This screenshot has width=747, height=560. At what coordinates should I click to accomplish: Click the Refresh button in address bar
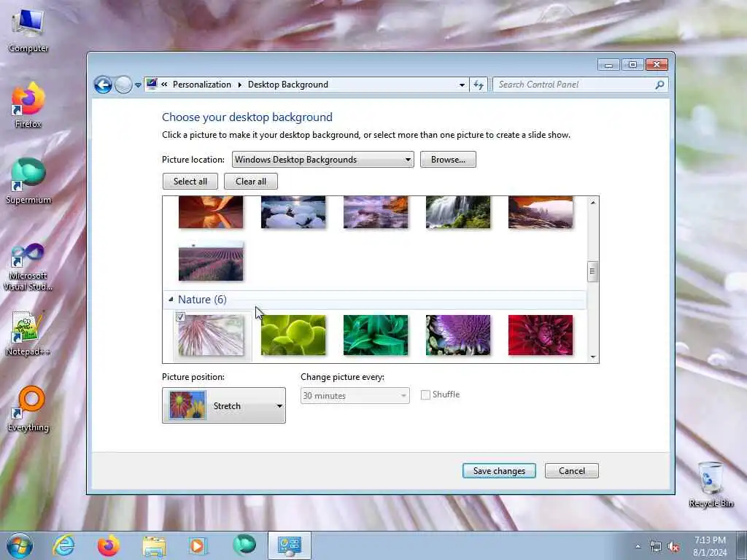click(479, 85)
